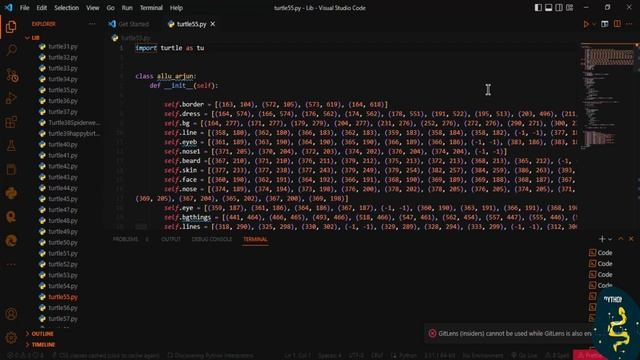The image size is (640, 360).
Task: Open the Terminal menu
Action: (151, 8)
